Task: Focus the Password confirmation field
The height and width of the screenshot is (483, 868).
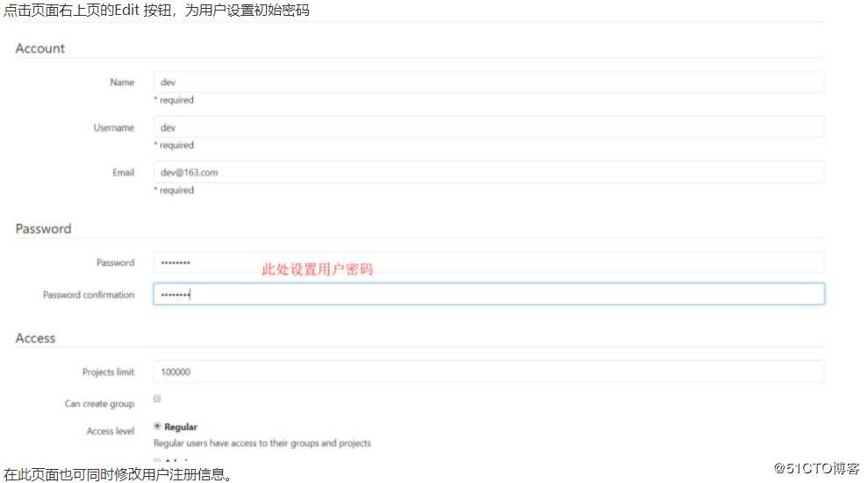Action: click(489, 294)
